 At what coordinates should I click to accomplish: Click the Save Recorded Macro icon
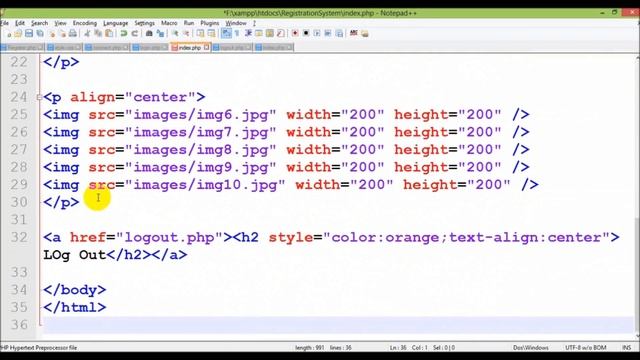pos(339,33)
